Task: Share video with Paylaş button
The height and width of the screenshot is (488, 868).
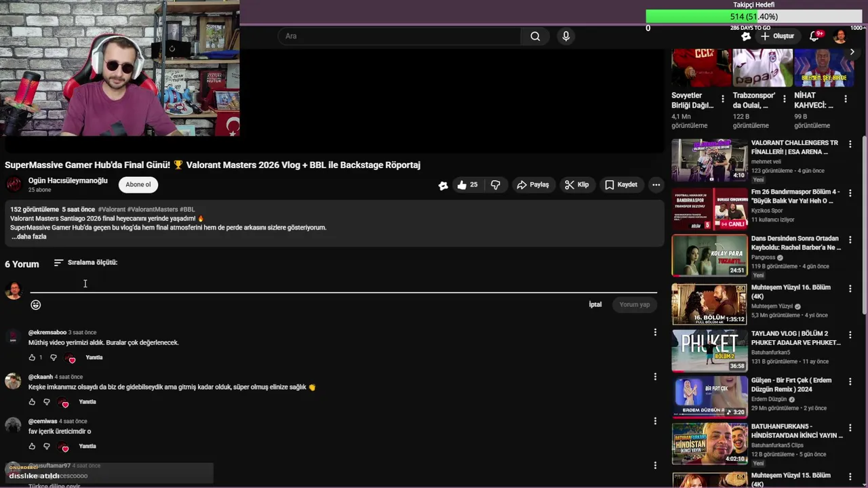Action: pos(532,184)
